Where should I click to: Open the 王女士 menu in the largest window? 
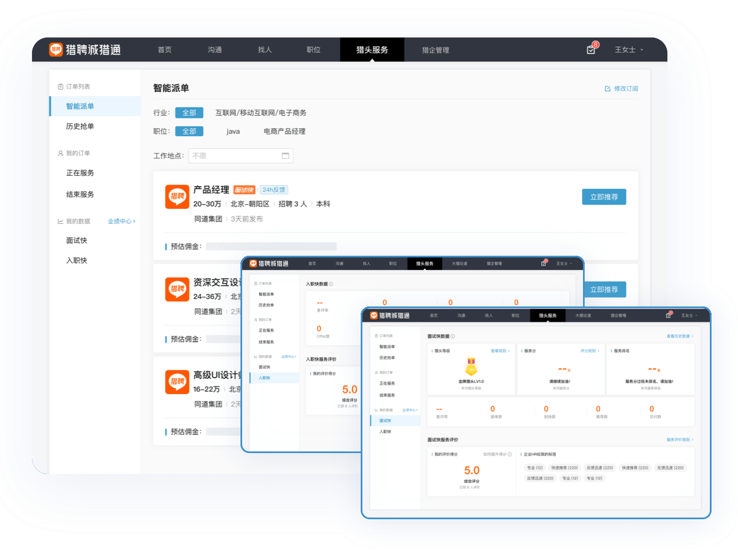coord(629,50)
